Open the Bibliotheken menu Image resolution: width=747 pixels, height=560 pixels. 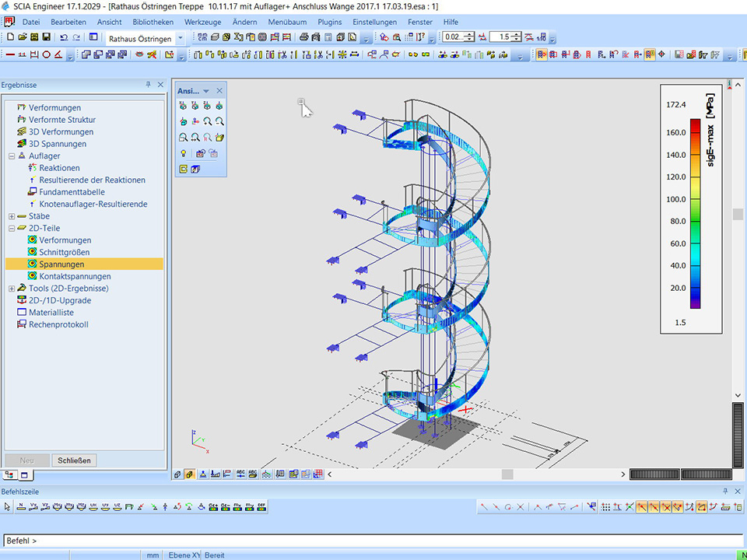pyautogui.click(x=153, y=23)
